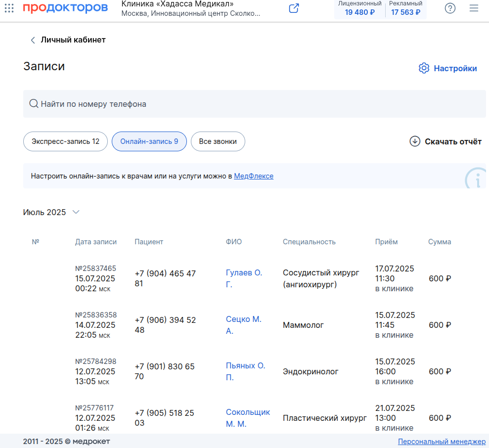Click 600 ₽ sum in Эндокринолог row
Image resolution: width=489 pixels, height=448 pixels.
coord(440,371)
